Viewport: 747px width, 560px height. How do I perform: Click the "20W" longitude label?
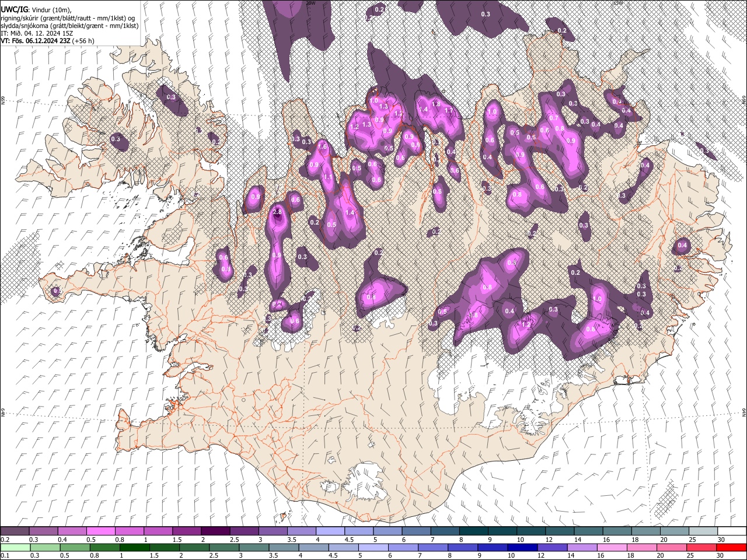coord(311,3)
